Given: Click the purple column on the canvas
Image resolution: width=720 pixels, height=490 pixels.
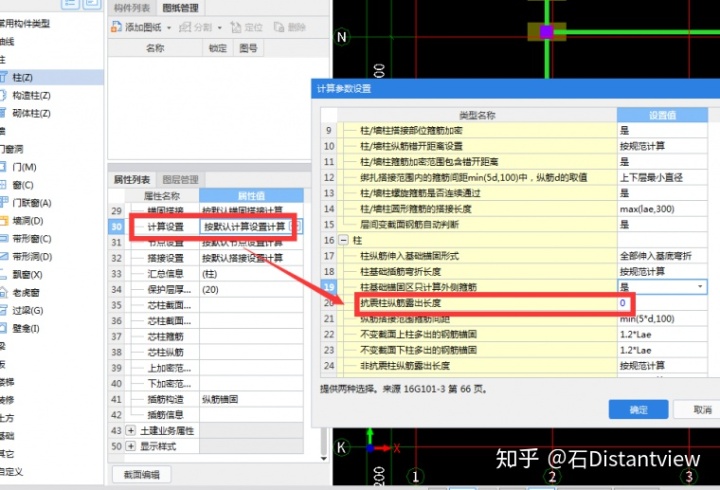Looking at the screenshot, I should tap(546, 32).
